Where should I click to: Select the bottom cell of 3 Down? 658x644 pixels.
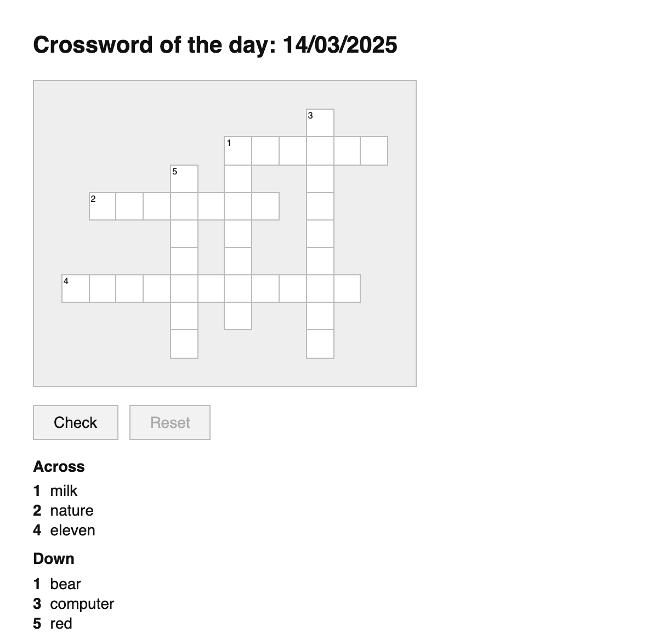click(x=320, y=344)
